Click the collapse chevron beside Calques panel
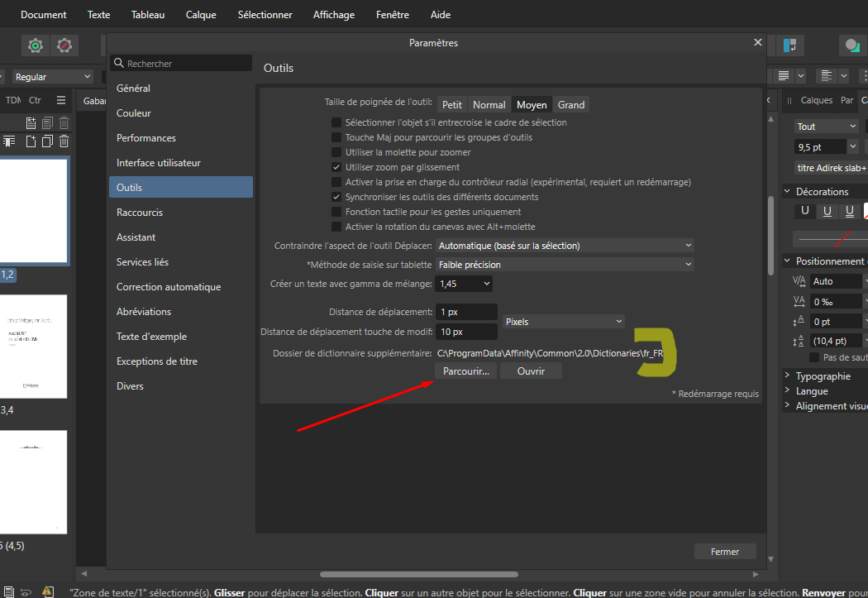The height and width of the screenshot is (598, 868). click(x=768, y=100)
